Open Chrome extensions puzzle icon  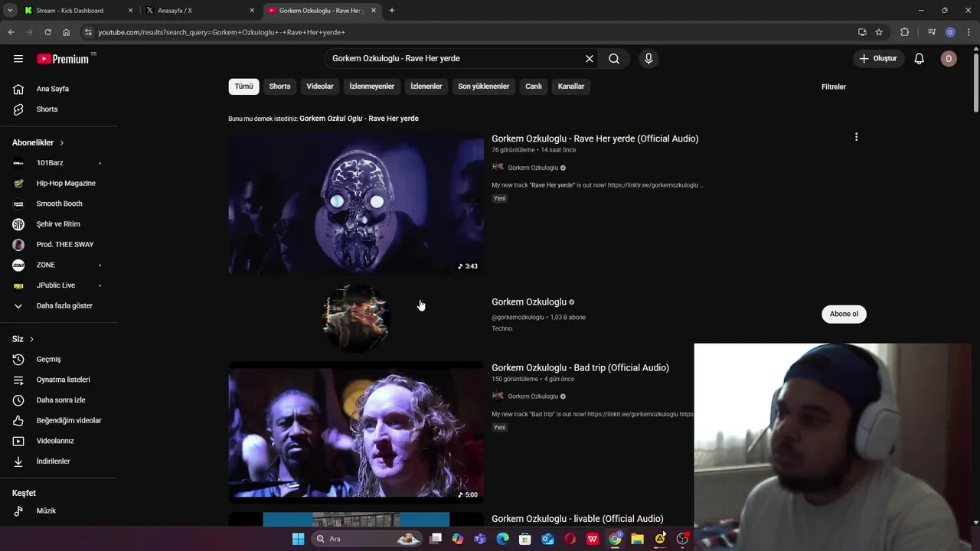[x=904, y=32]
